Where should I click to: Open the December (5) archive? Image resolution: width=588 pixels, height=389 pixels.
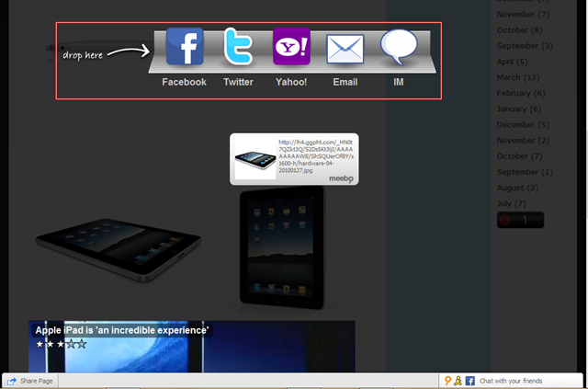[x=523, y=125]
